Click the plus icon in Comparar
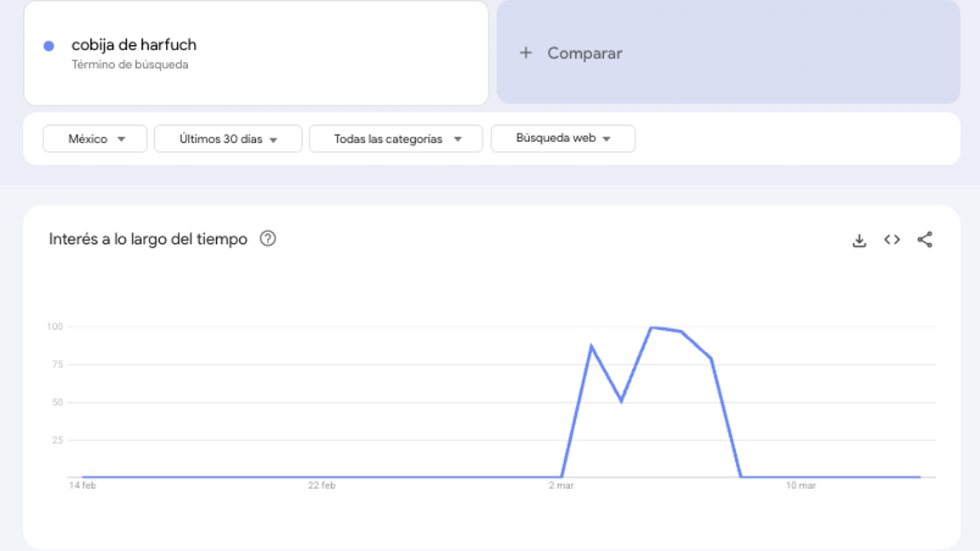Viewport: 980px width, 551px height. tap(526, 53)
